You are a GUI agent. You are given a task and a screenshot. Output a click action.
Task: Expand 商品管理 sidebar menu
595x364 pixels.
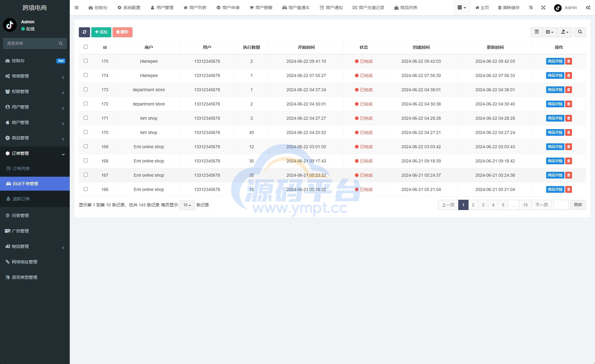click(x=35, y=138)
